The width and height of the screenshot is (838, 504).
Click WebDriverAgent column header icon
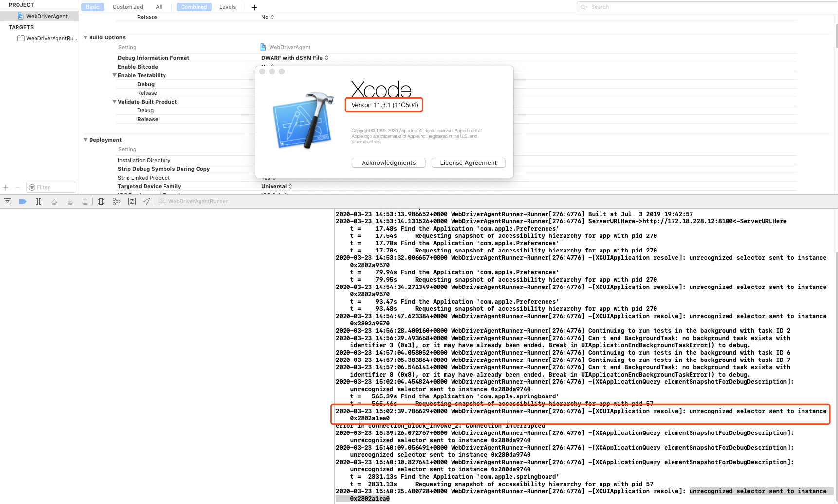(263, 47)
